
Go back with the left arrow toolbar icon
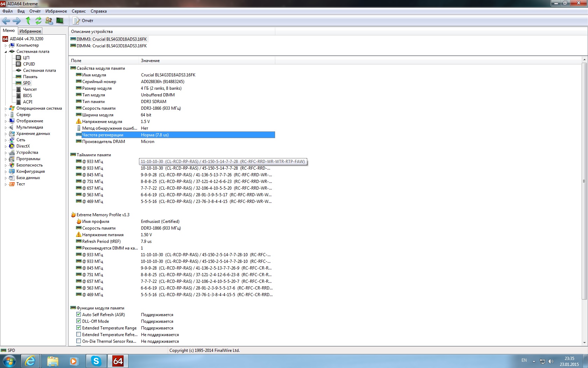(x=6, y=21)
